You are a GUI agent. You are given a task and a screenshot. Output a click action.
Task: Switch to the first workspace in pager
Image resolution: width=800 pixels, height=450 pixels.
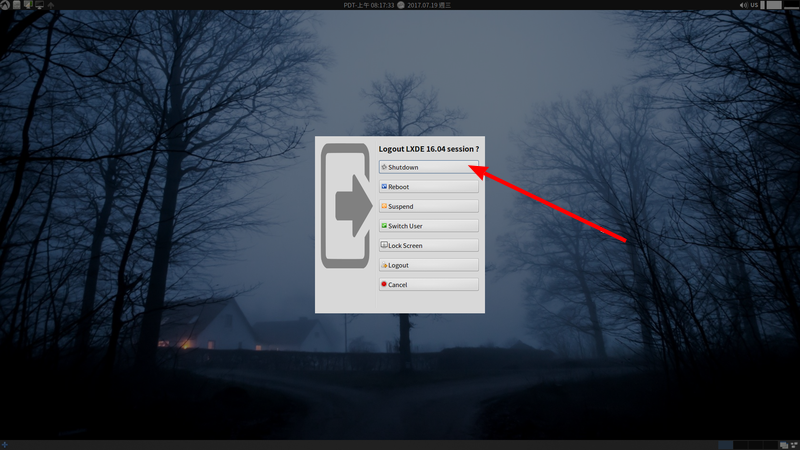pos(725,443)
